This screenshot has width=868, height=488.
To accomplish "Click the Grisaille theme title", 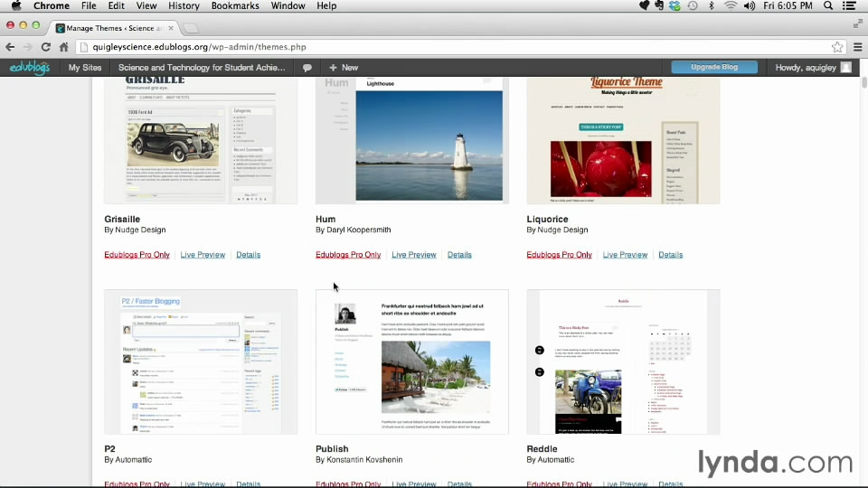I will (x=122, y=219).
